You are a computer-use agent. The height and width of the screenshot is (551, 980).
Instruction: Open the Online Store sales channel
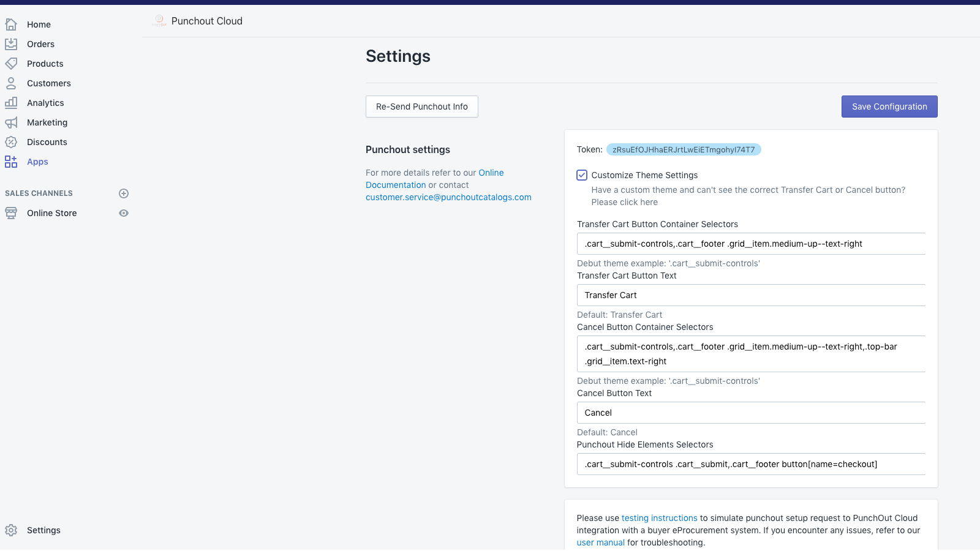[x=52, y=213]
